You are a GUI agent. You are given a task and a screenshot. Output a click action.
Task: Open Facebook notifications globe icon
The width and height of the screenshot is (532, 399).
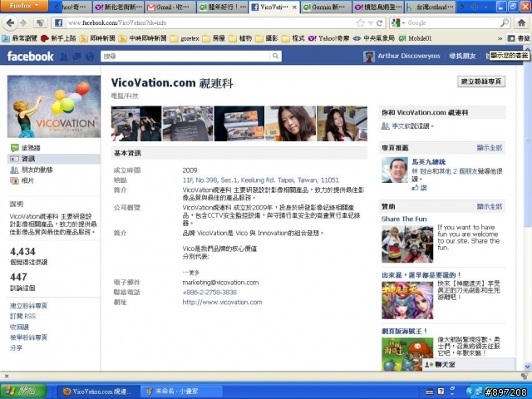pyautogui.click(x=90, y=57)
